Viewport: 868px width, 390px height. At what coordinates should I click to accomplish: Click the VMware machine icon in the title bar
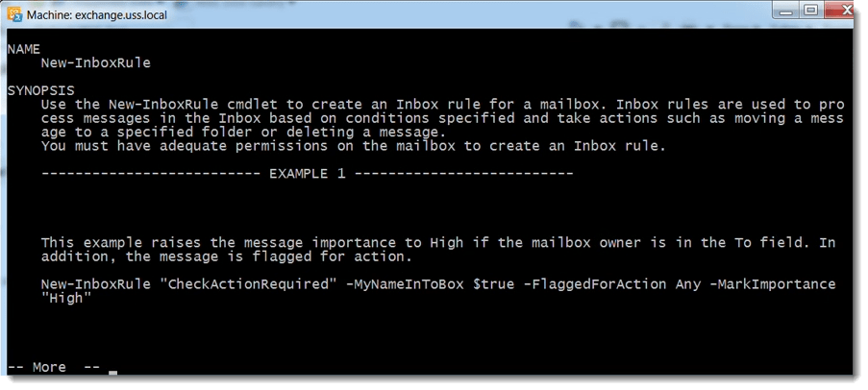click(x=14, y=13)
